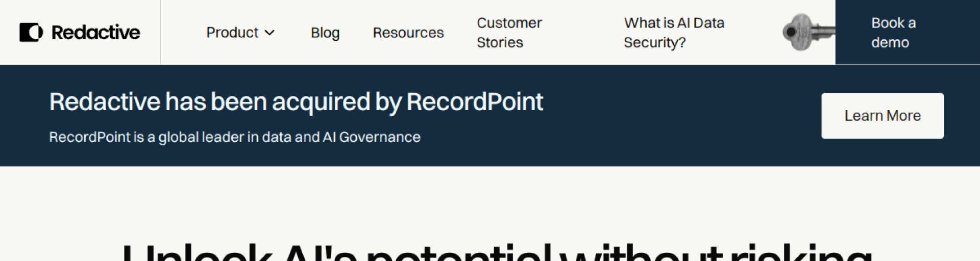Click the Redactive logo icon
Viewport: 980px width, 261px height.
tap(31, 33)
